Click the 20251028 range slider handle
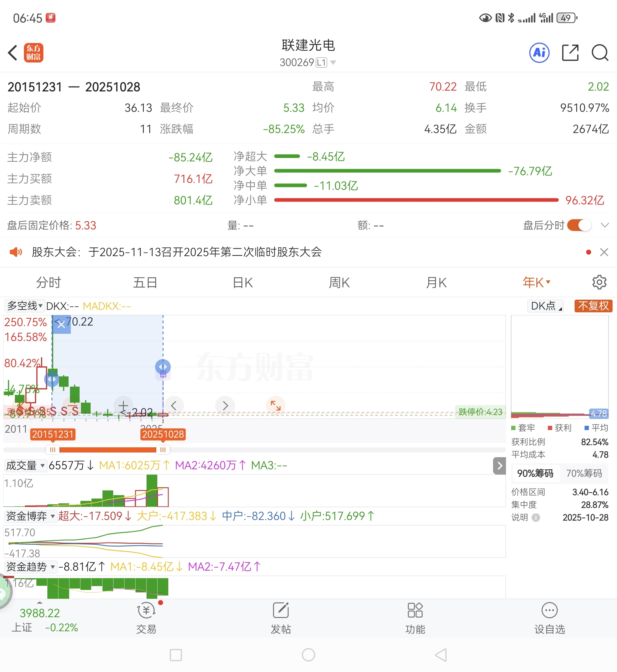The height and width of the screenshot is (672, 617). tap(163, 450)
